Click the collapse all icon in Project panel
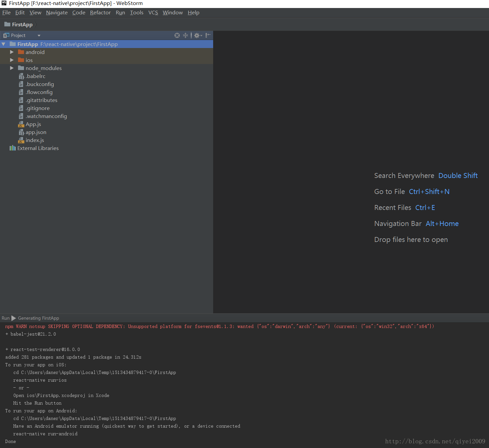Viewport: 489px width, 448px height. click(185, 35)
